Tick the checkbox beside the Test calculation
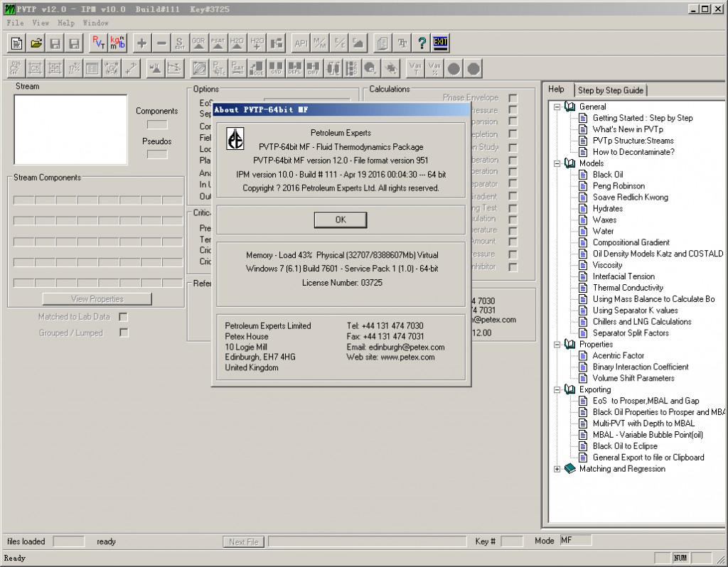The image size is (728, 567). tap(513, 208)
